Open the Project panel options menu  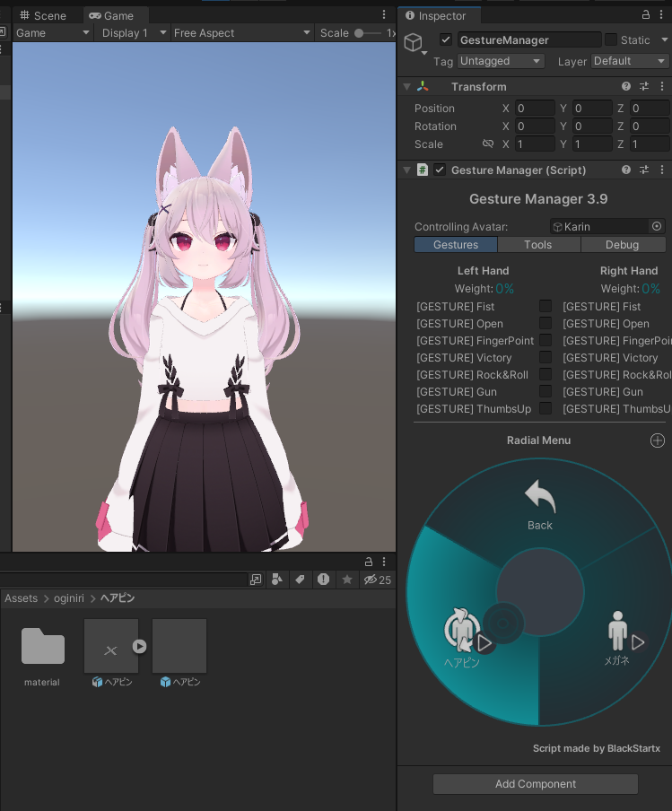(384, 562)
